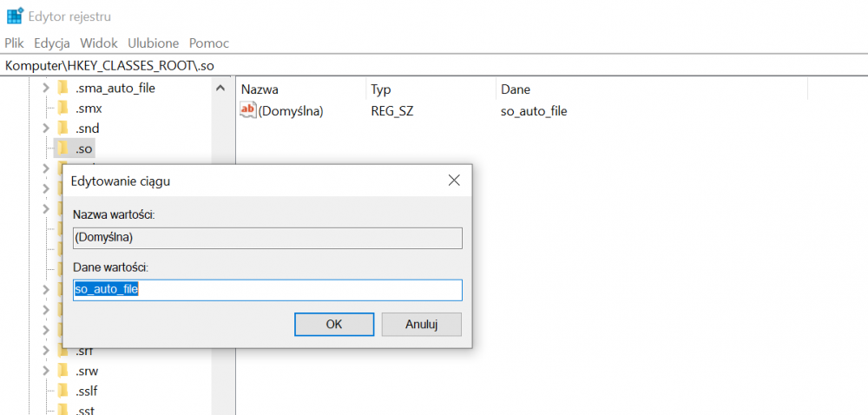
Task: Click the .sslf key folder icon
Action: tap(62, 391)
